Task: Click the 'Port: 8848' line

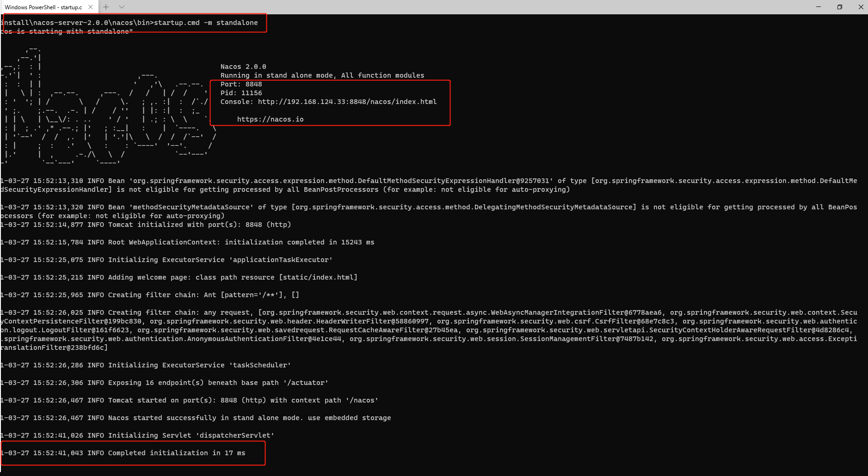Action: [241, 84]
